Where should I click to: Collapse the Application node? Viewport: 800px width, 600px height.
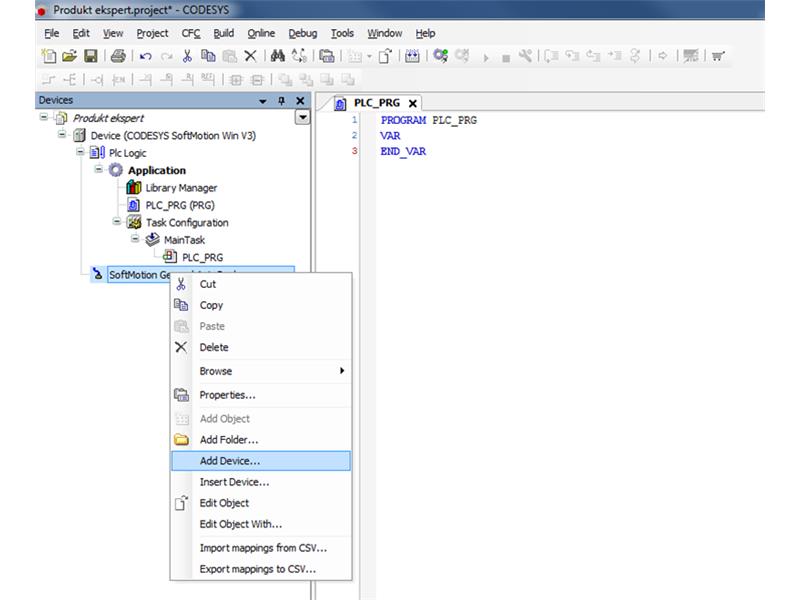tap(98, 169)
